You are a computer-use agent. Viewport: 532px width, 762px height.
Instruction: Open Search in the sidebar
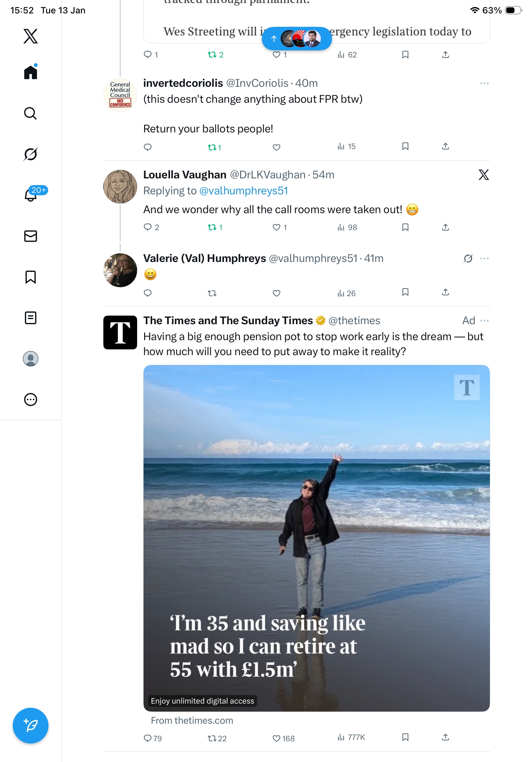[31, 114]
